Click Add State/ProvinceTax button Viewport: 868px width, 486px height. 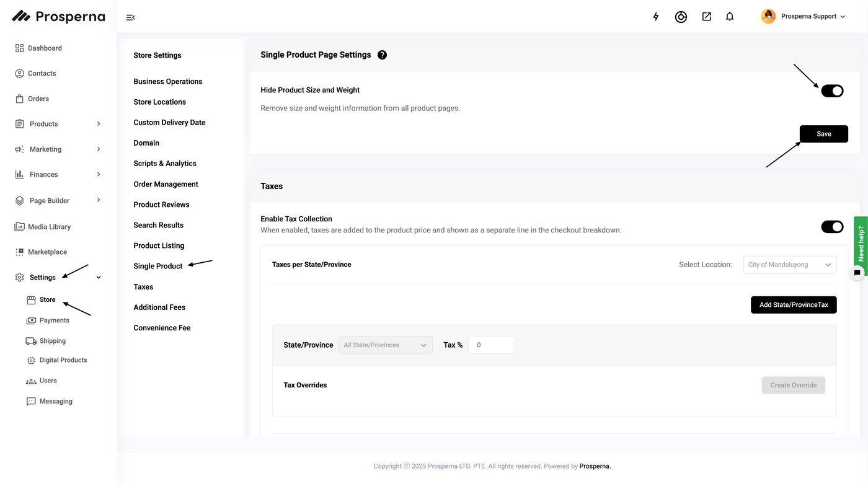coord(793,305)
